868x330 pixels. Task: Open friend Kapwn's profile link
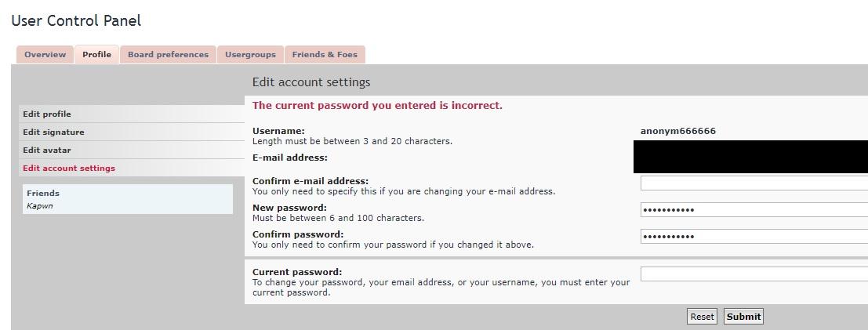(40, 206)
